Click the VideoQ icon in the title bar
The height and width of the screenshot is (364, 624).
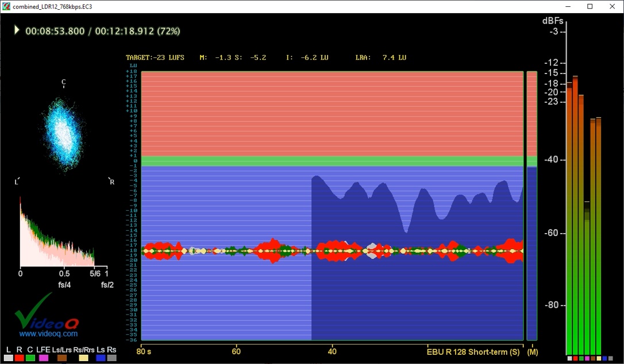pyautogui.click(x=6, y=6)
